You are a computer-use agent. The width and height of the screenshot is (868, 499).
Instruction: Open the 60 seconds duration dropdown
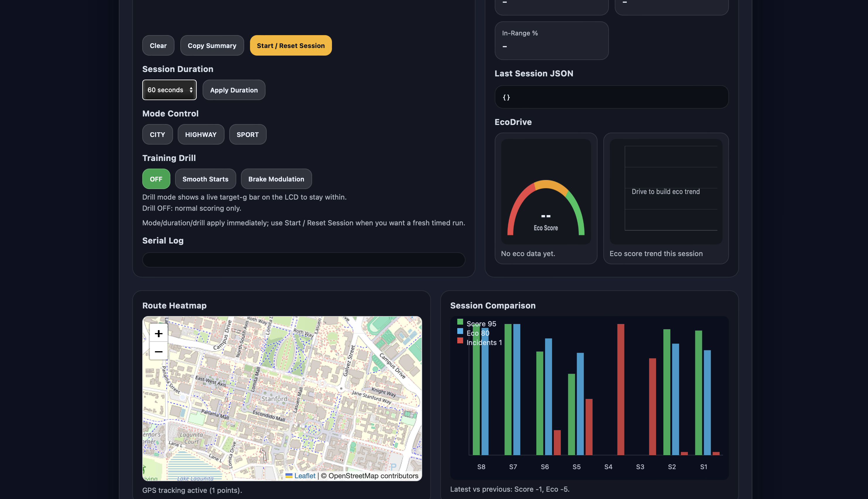click(169, 90)
